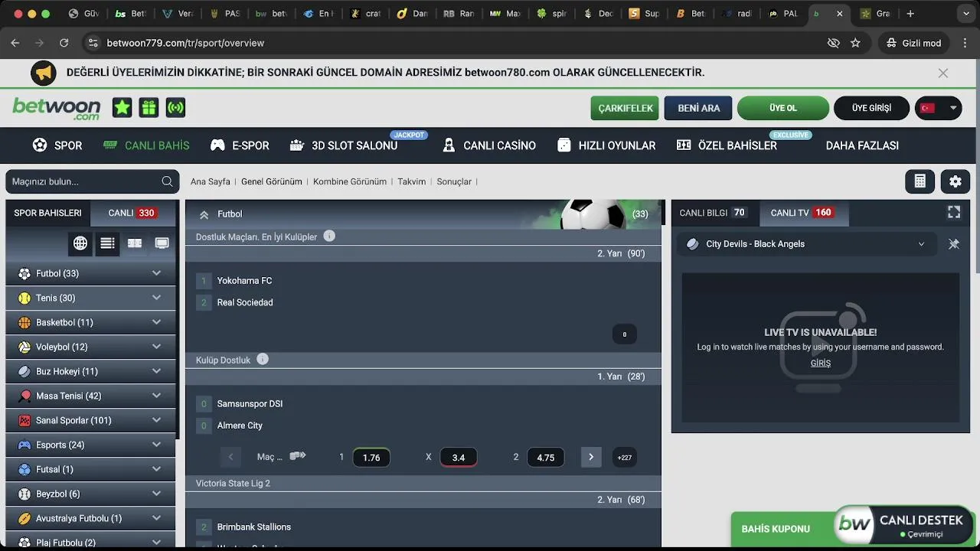Screen dimensions: 980x551
Task: Open CANLI DESTEK live chat
Action: 903,526
